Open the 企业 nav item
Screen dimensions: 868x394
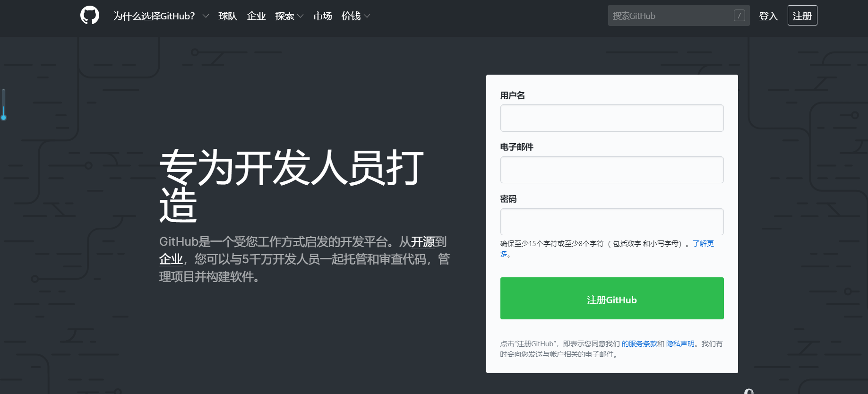pos(256,16)
